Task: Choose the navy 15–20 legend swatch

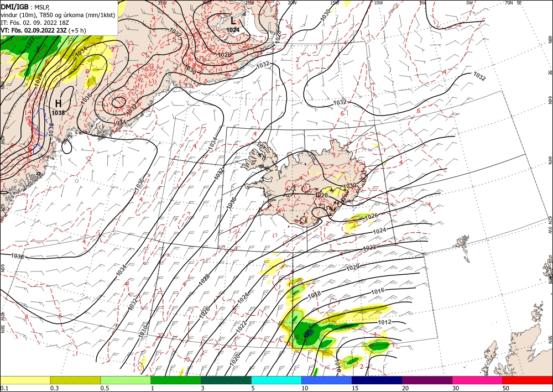Action: click(x=377, y=380)
